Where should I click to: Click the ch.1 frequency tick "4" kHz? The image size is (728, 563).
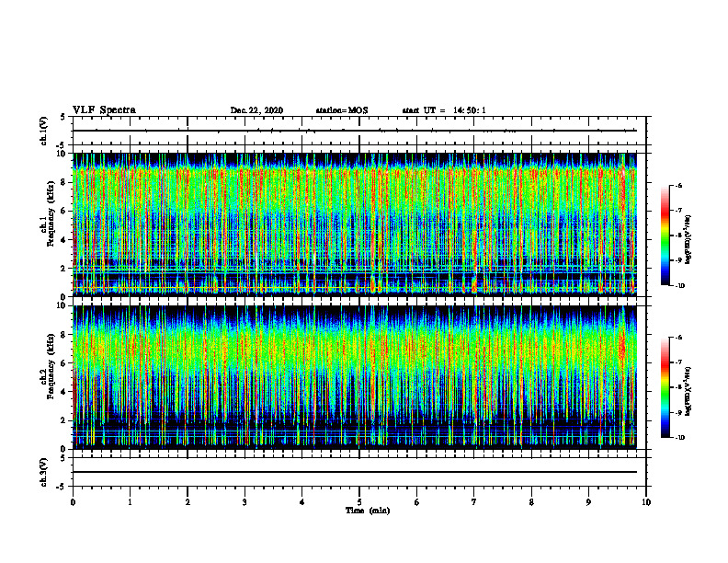tap(64, 240)
